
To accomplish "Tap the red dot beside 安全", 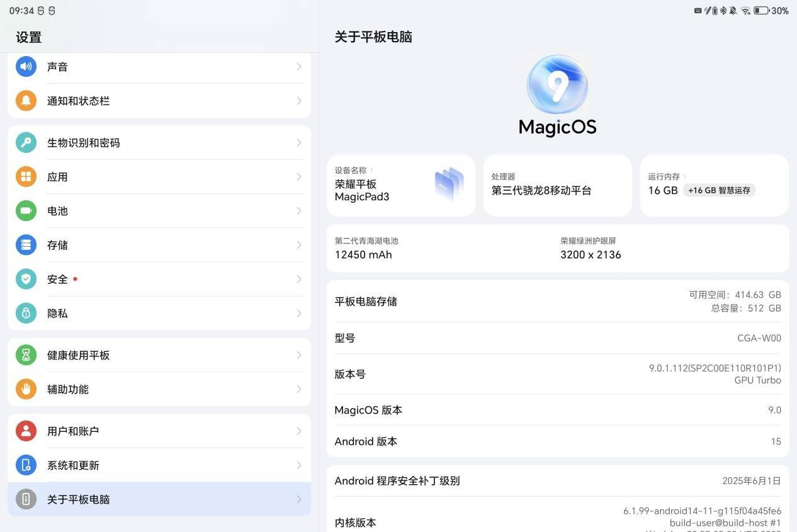I will pos(75,278).
